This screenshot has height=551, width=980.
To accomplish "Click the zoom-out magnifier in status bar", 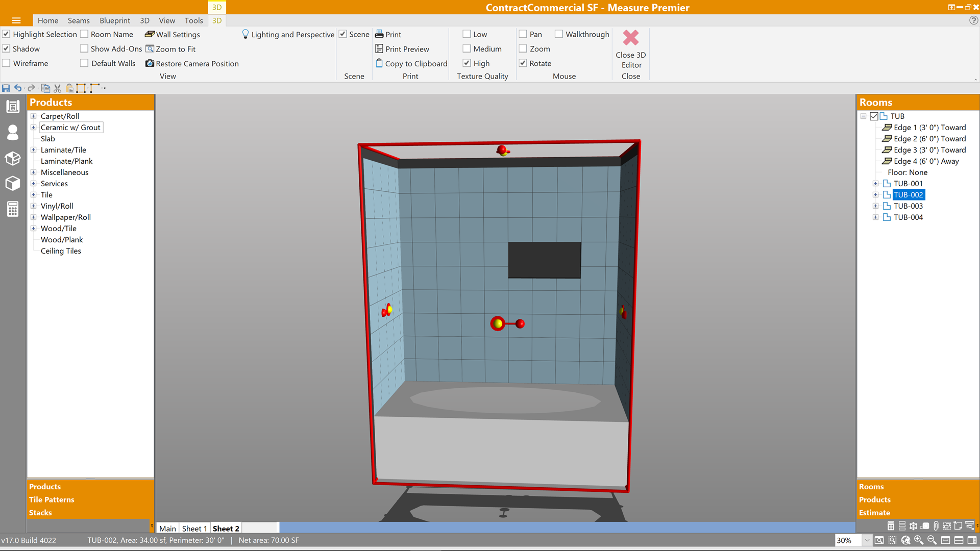I will coord(932,540).
